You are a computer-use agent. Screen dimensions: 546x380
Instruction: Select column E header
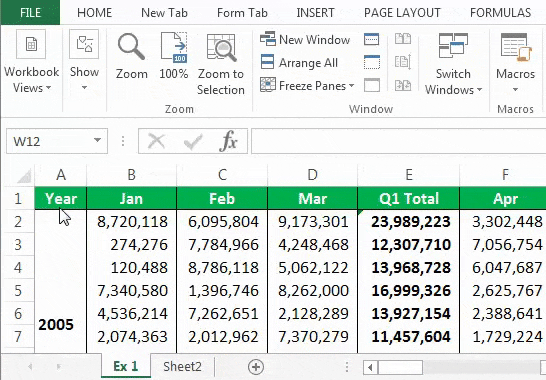click(x=409, y=175)
